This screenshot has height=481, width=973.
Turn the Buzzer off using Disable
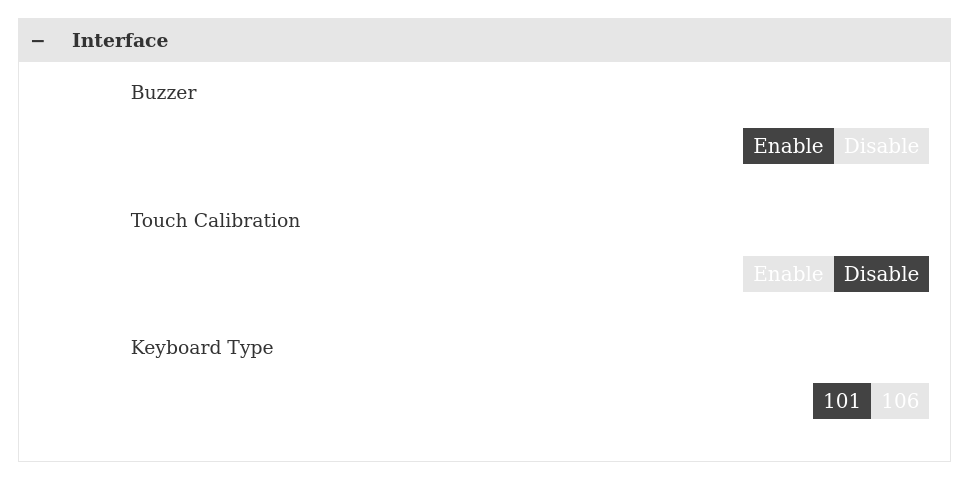click(881, 146)
